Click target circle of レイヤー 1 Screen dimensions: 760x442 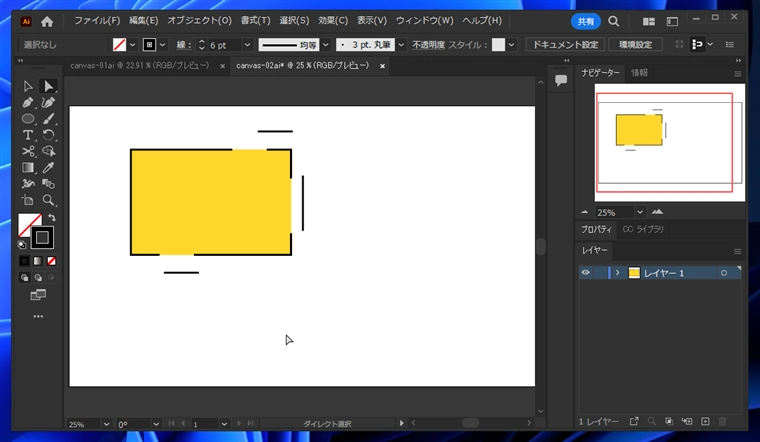(724, 273)
